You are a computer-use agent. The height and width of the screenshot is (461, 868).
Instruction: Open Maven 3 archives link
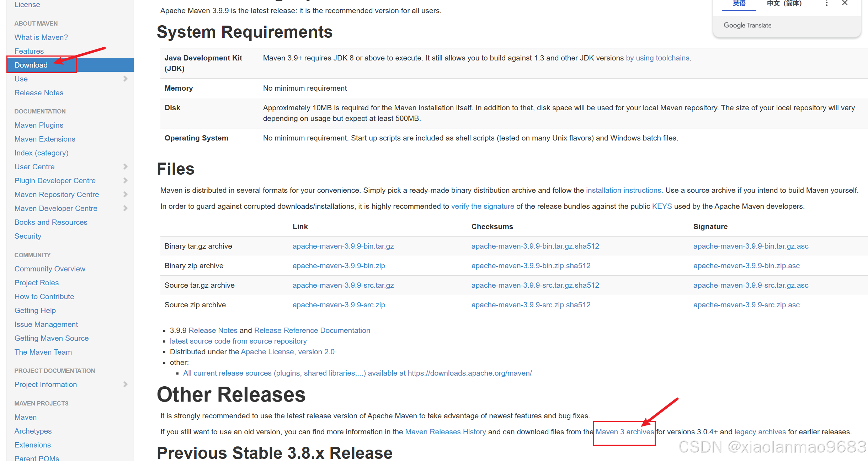coord(625,432)
